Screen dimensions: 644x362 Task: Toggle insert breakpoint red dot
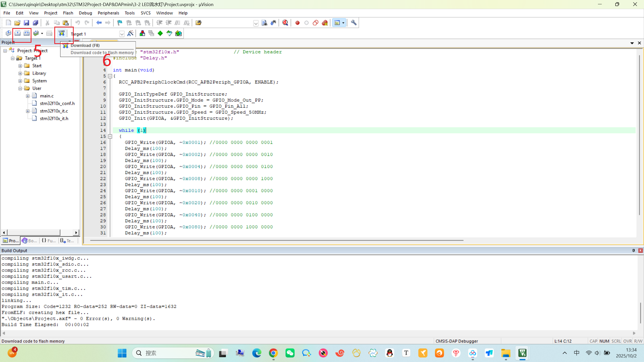tap(297, 23)
